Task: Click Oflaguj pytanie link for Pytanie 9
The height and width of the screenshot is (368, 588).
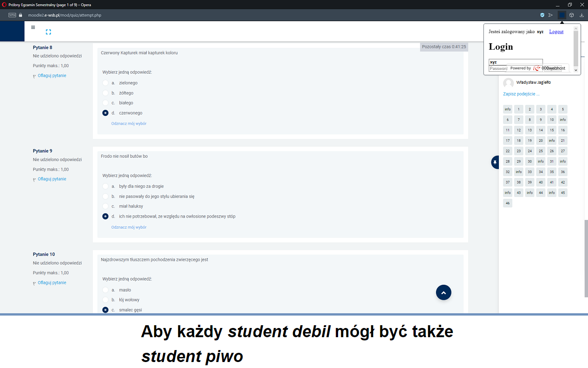Action: tap(52, 179)
